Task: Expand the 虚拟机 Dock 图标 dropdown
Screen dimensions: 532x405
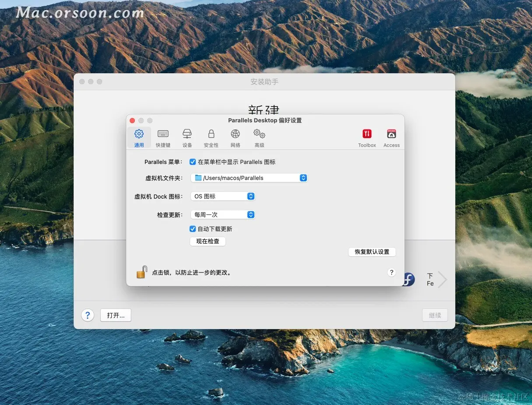Action: click(223, 196)
